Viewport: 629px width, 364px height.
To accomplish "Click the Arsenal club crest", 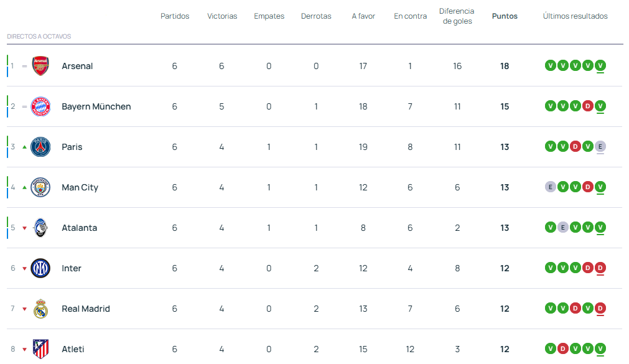I will [40, 66].
